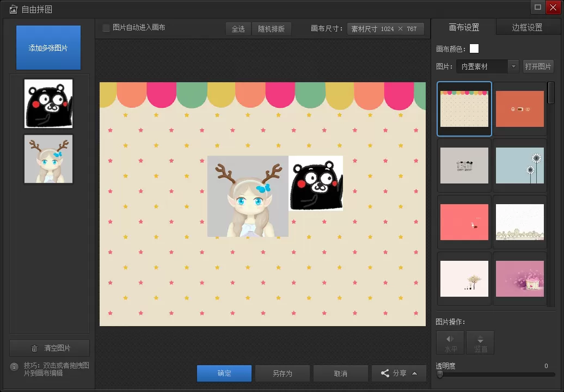Image resolution: width=564 pixels, height=392 pixels.
Task: Choose the pale pink small tree background thumbnail
Action: [464, 279]
